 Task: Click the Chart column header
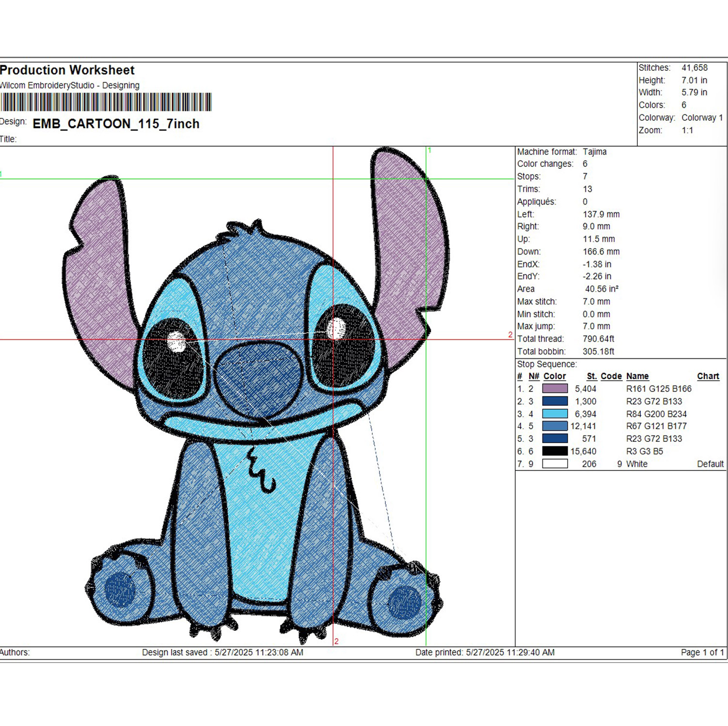pos(708,376)
